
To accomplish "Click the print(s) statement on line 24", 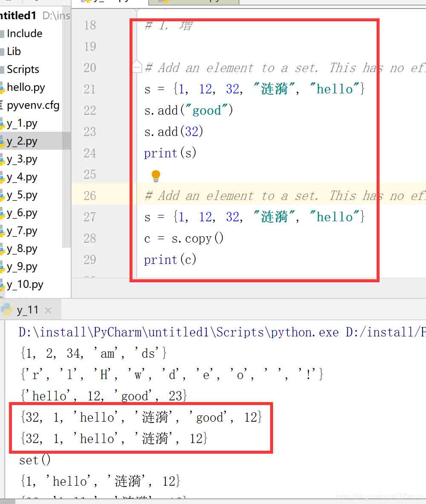I will 170,153.
